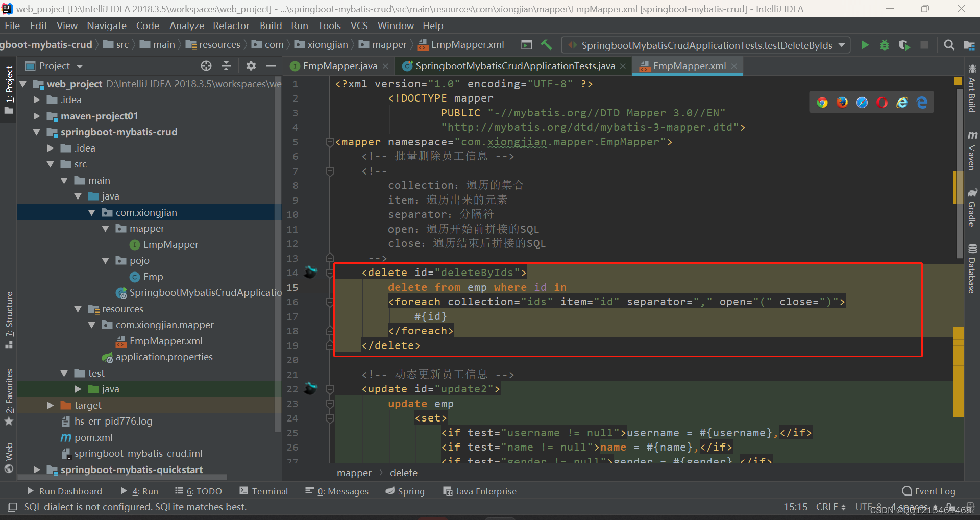
Task: Open in Firefox browser icon
Action: (x=842, y=103)
